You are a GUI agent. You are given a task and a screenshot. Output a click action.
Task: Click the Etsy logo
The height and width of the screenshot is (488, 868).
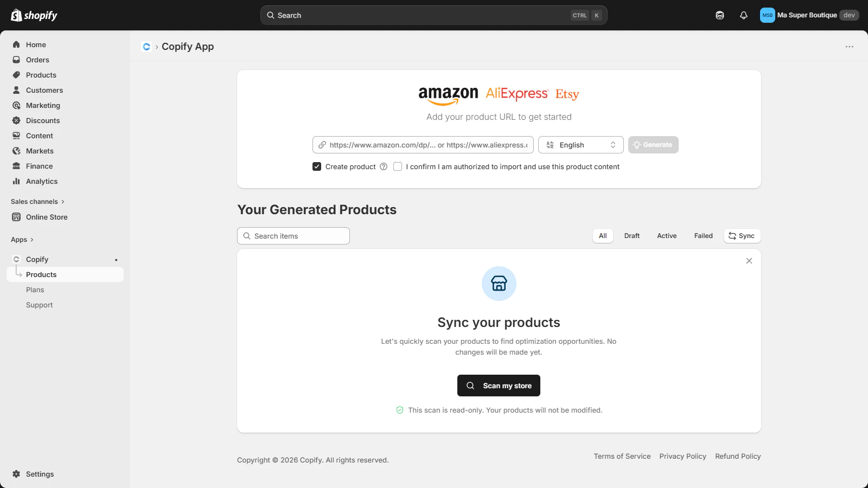point(567,94)
